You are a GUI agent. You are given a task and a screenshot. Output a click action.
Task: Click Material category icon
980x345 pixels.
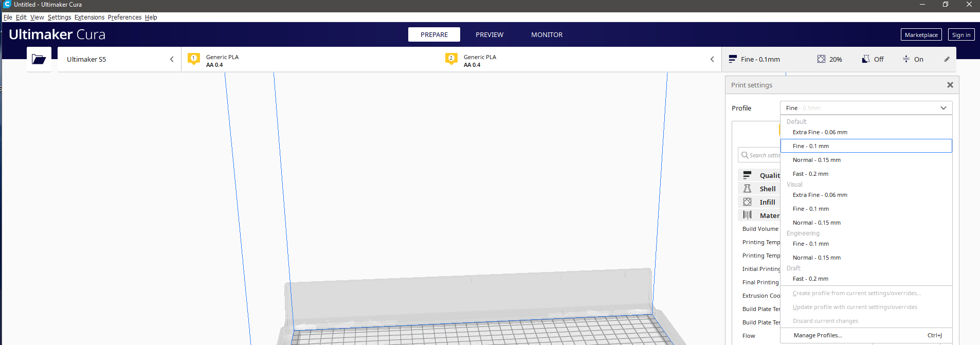click(x=747, y=215)
